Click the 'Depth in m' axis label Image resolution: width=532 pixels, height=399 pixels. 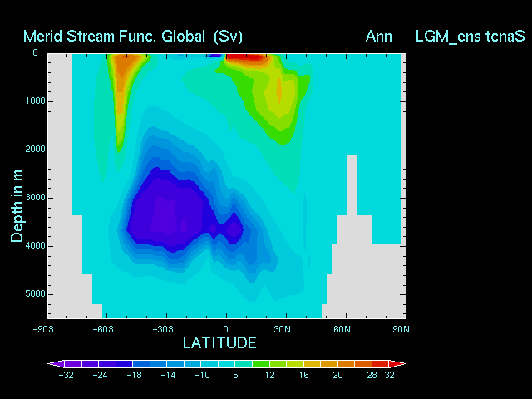click(17, 204)
